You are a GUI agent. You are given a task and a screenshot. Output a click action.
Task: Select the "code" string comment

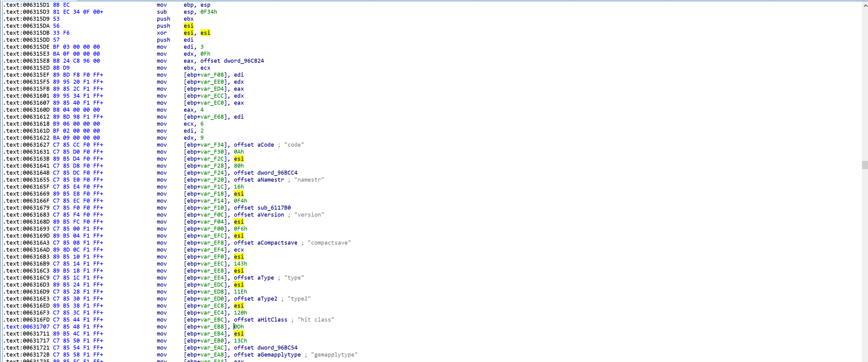coord(294,145)
